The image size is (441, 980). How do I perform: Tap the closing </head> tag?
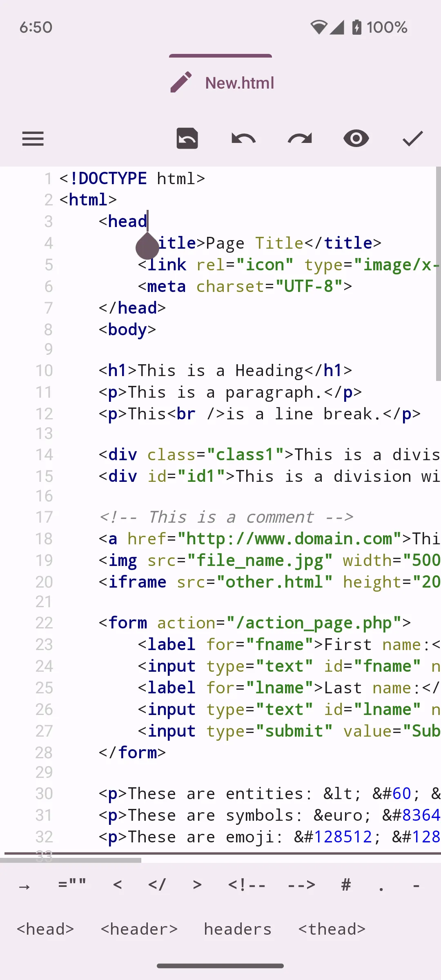tap(132, 308)
